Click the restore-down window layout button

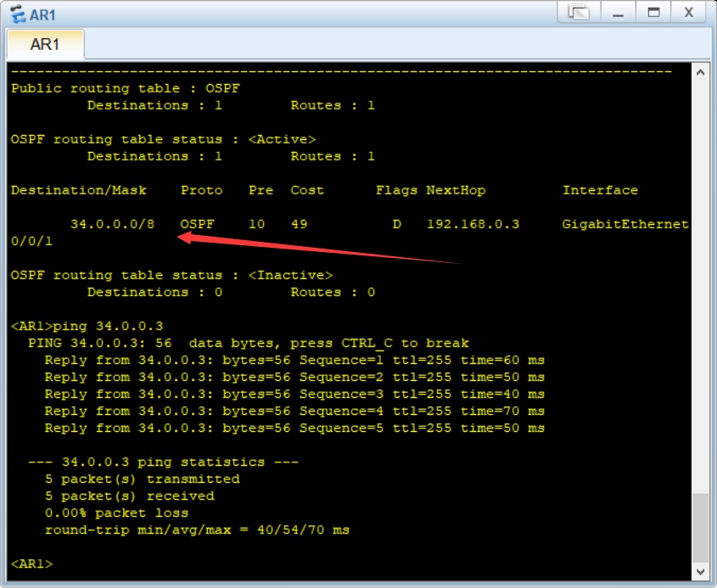pyautogui.click(x=579, y=12)
